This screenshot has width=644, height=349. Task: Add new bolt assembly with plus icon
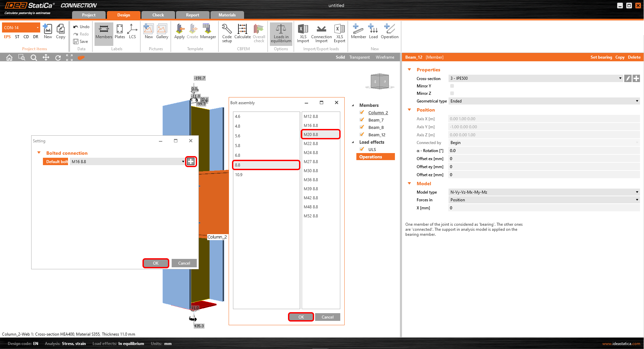pyautogui.click(x=191, y=161)
